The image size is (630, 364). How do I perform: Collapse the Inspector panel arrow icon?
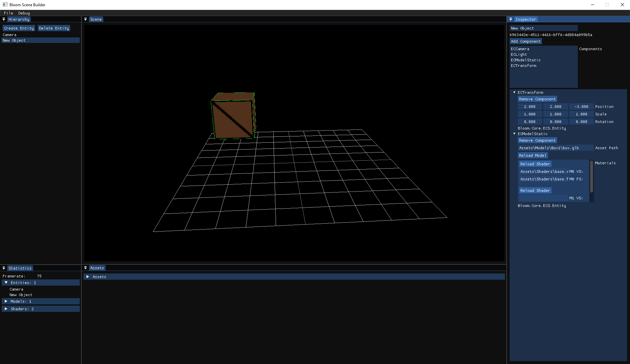point(511,19)
